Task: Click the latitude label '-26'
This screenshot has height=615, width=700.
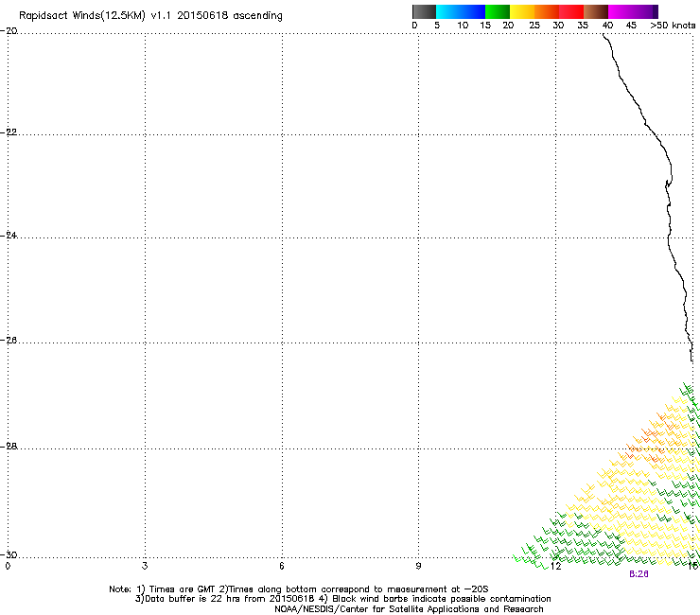Action: (9, 341)
